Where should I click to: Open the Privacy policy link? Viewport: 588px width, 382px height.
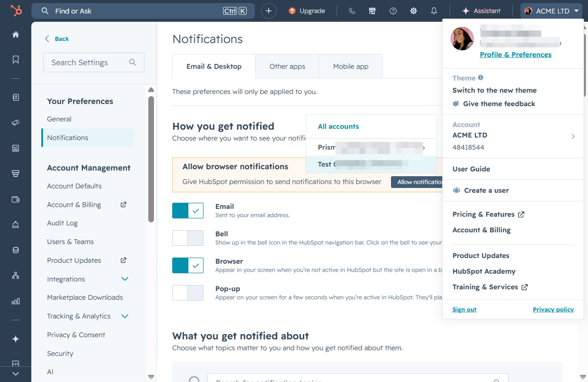tap(553, 309)
